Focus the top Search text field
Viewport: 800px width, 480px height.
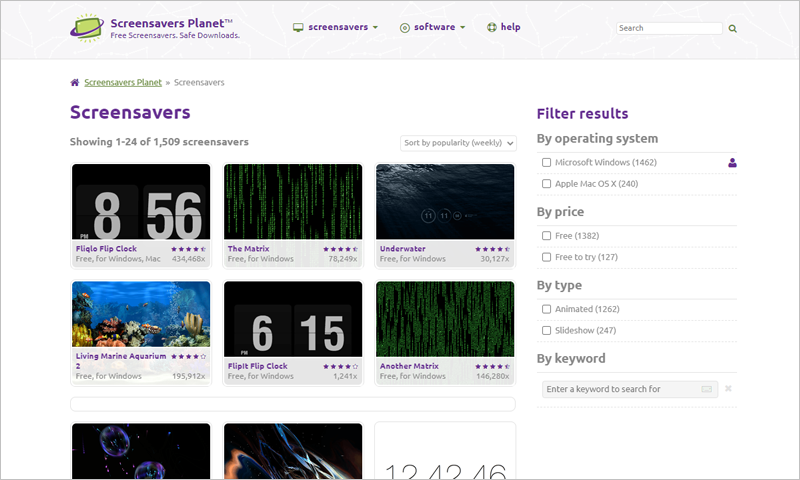point(669,28)
